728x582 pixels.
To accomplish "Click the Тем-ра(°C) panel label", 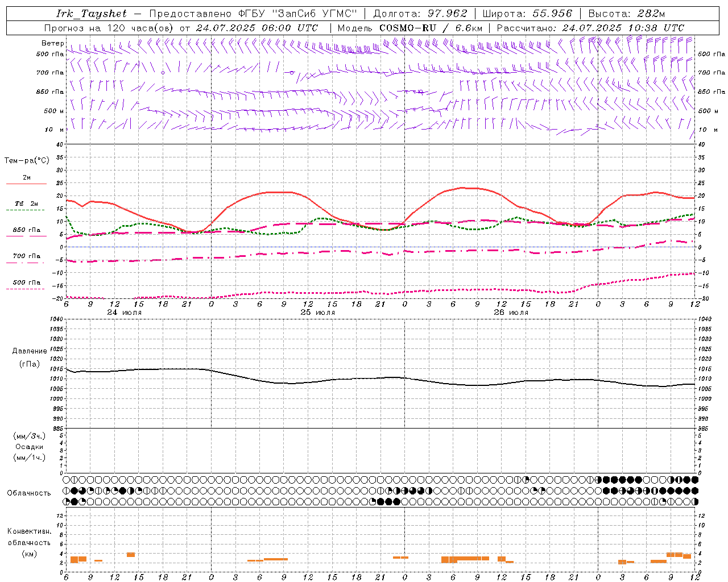I will [27, 161].
